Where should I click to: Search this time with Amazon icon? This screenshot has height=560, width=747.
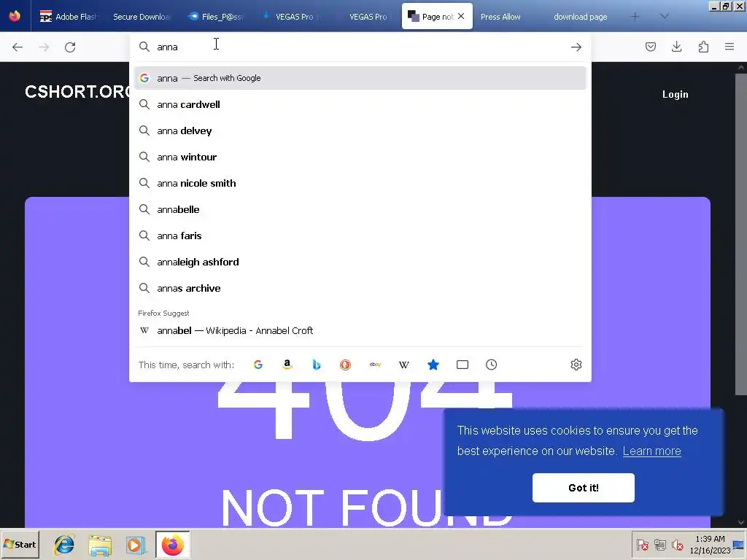coord(287,365)
